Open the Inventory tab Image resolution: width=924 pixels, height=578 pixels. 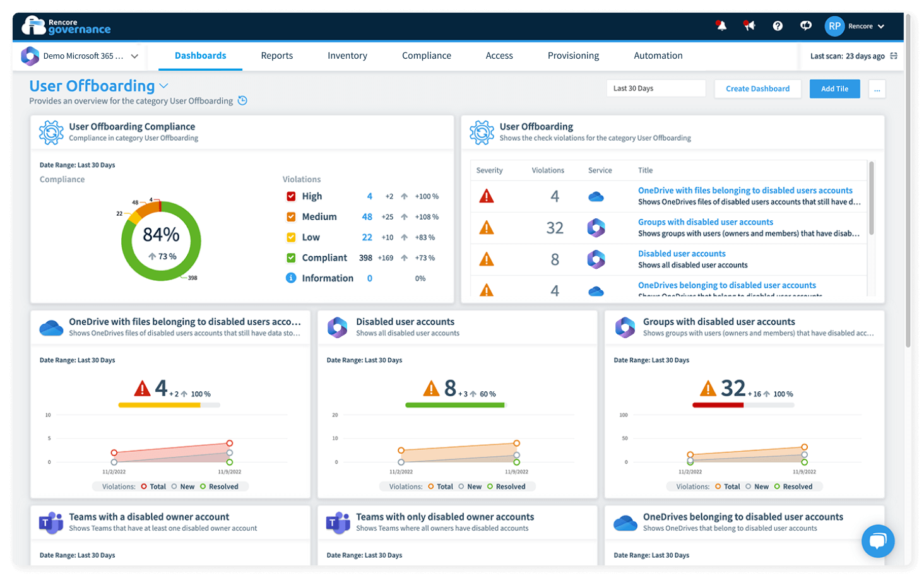pyautogui.click(x=347, y=56)
